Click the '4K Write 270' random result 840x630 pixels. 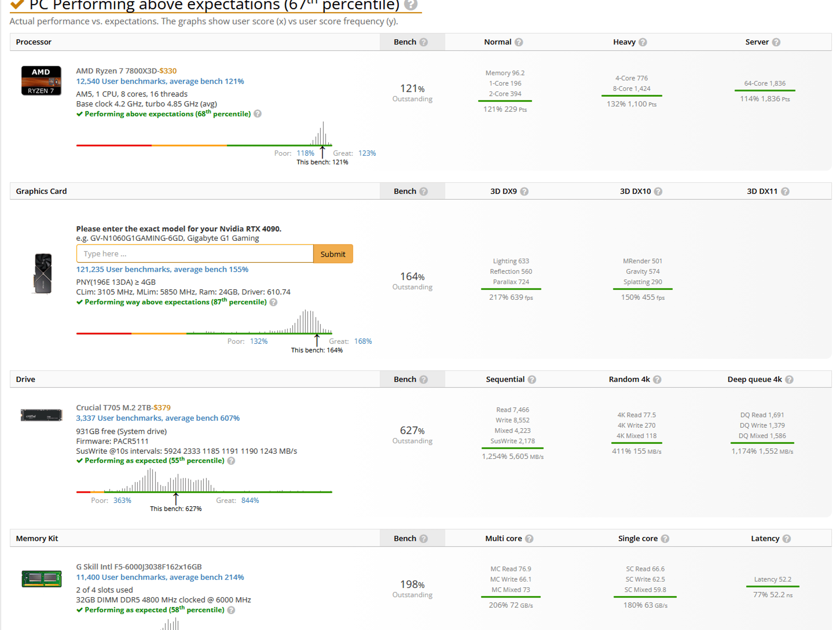[x=637, y=425]
